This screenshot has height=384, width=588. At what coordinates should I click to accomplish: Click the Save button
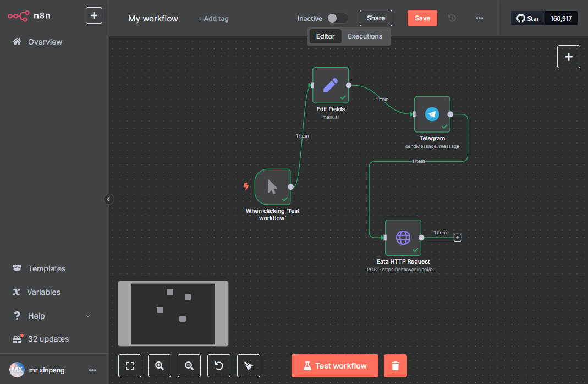422,18
